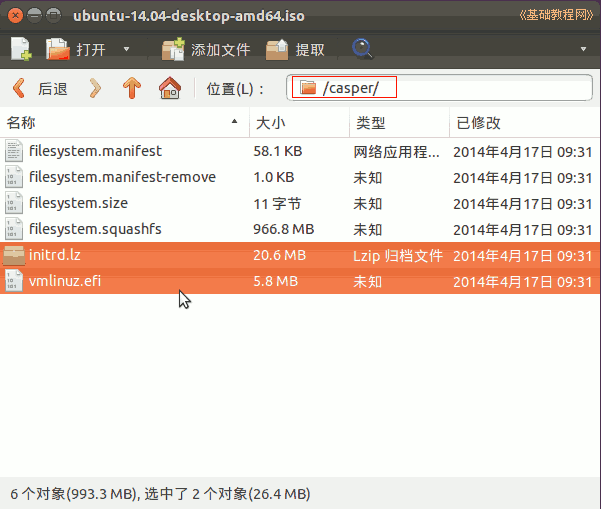Image resolution: width=601 pixels, height=509 pixels.
Task: Click the 20.6 MB size cell
Action: tap(279, 255)
